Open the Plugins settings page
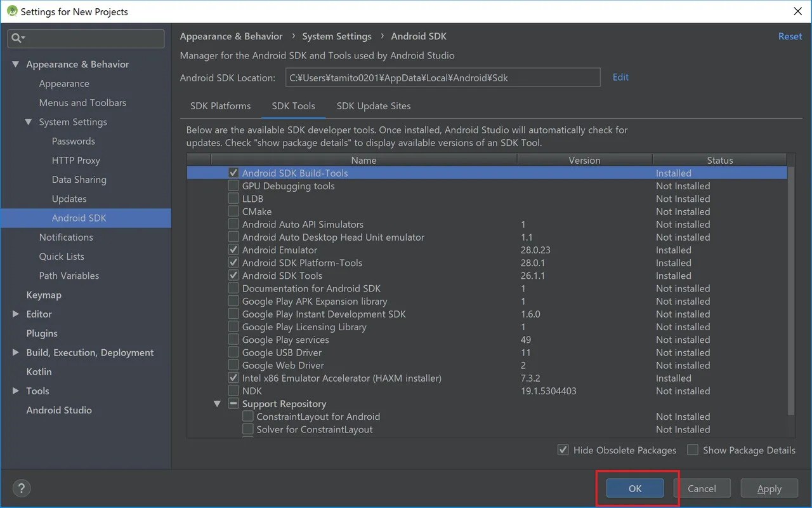Viewport: 812px width, 508px height. pyautogui.click(x=42, y=333)
